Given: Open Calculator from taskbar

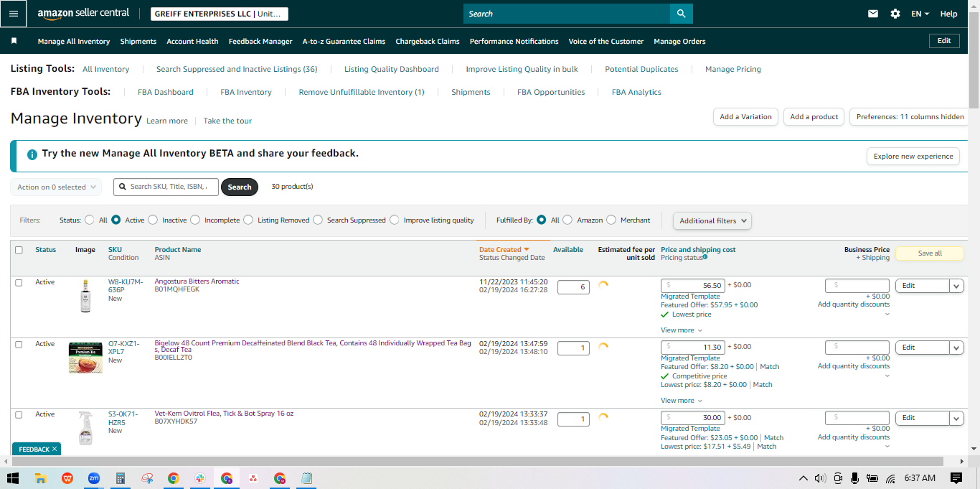Looking at the screenshot, I should coord(121,478).
